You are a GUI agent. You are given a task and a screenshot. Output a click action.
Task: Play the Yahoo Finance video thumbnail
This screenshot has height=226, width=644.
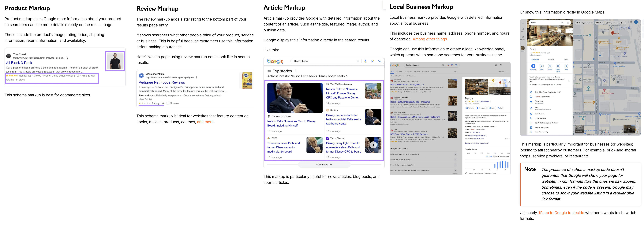click(x=373, y=145)
